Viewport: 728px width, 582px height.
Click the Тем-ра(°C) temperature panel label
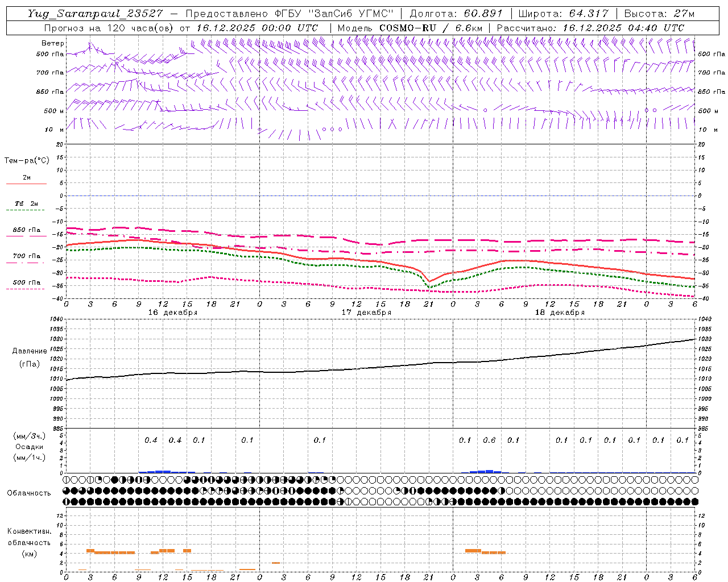pos(27,161)
